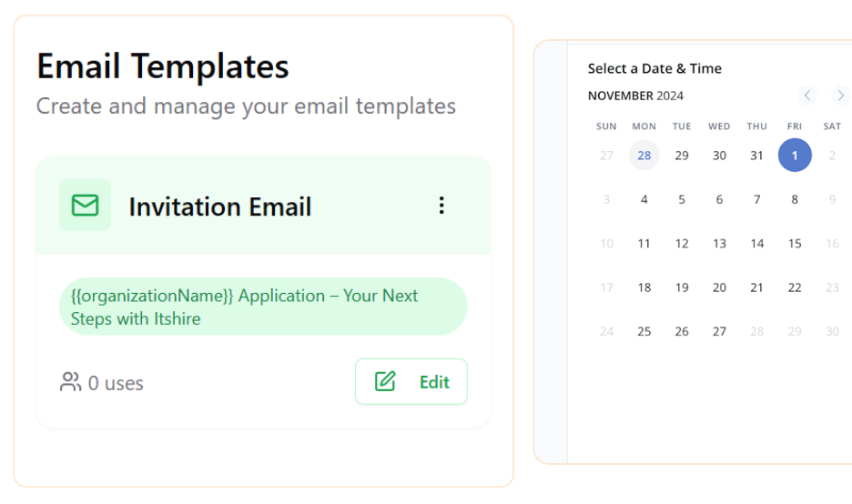The image size is (852, 504).
Task: Click the pencil edit icon
Action: pyautogui.click(x=385, y=382)
